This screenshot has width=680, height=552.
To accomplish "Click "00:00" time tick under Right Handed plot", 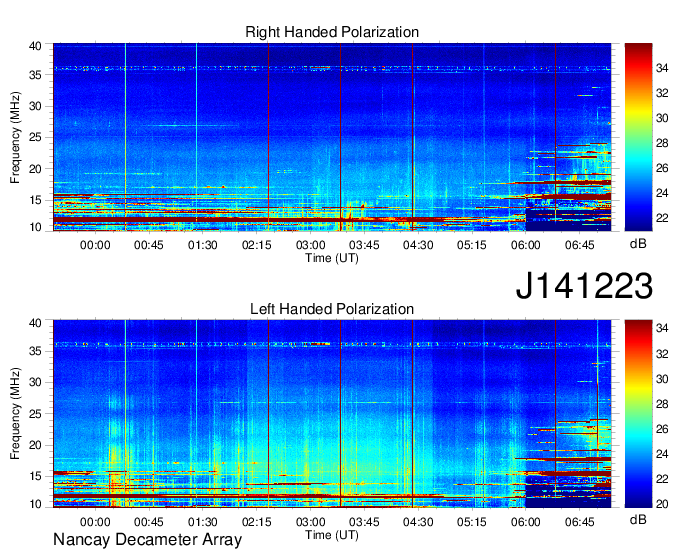I will [95, 245].
